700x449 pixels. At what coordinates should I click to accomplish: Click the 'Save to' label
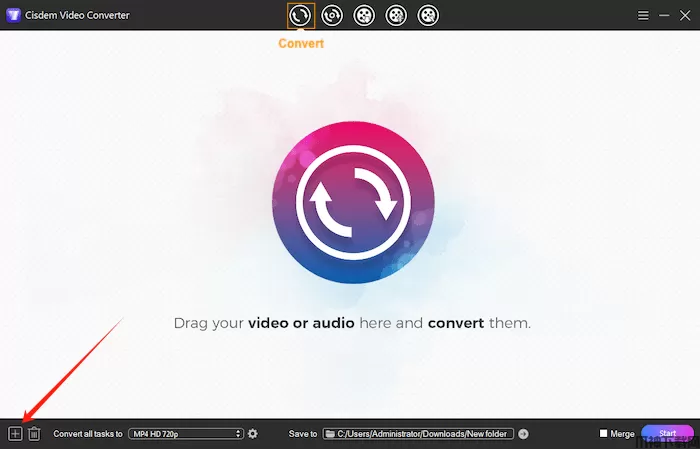(x=303, y=433)
